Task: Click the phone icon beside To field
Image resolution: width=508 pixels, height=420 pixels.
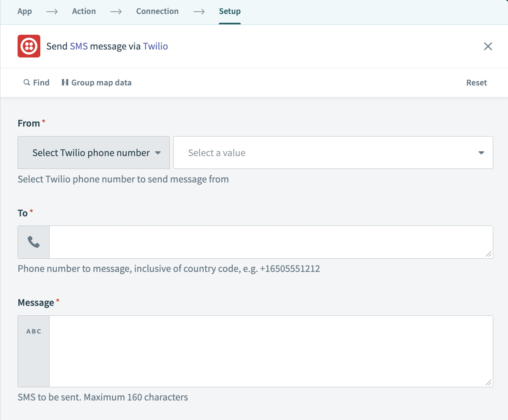Action: 34,242
